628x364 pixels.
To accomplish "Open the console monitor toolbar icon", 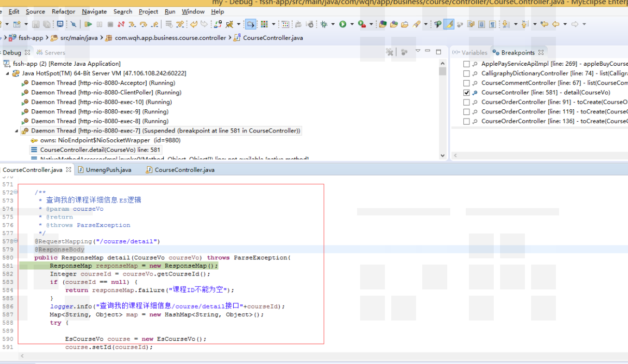I will coord(60,24).
